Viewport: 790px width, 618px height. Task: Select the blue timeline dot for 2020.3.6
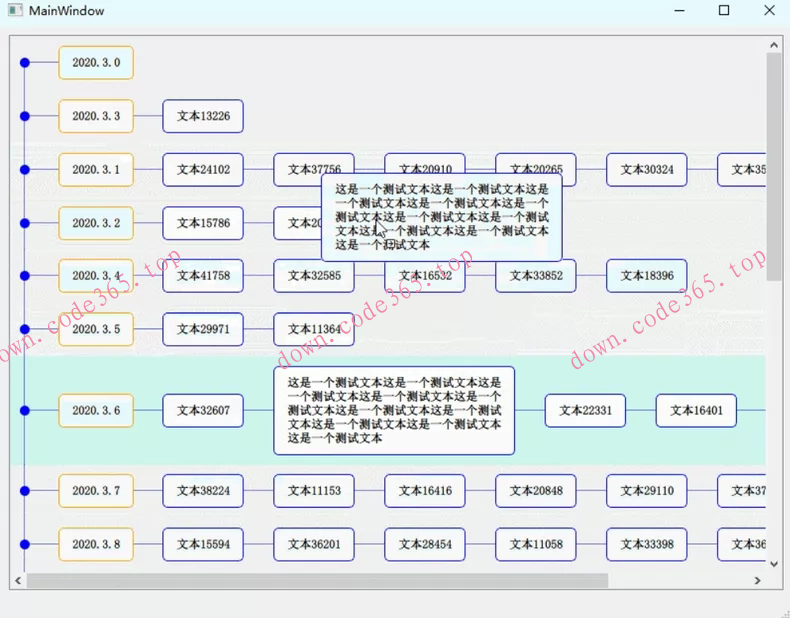pos(25,410)
